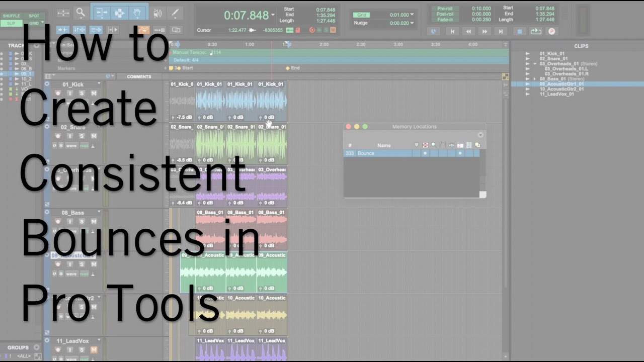
Task: Select Slip edit mode
Action: tap(11, 23)
